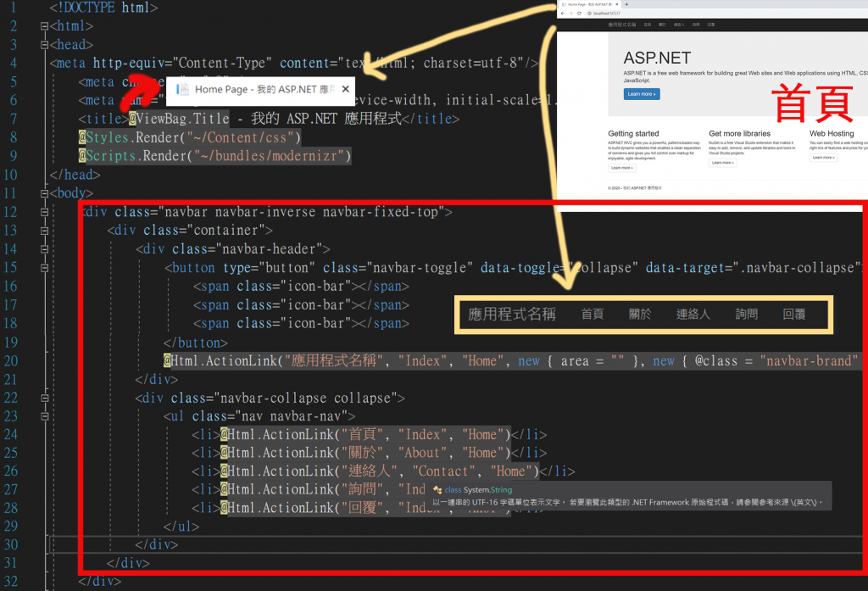Click 'class System.String' in the IntelliSense tooltip

478,490
